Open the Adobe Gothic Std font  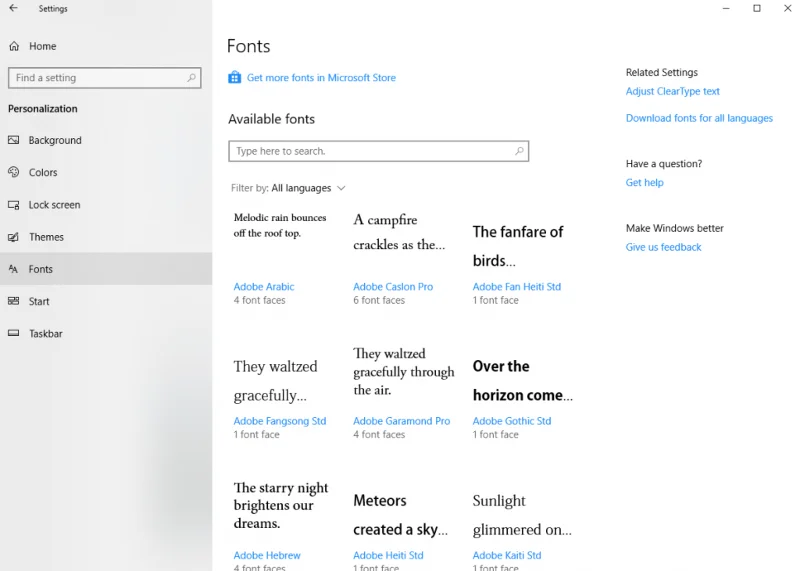[511, 421]
